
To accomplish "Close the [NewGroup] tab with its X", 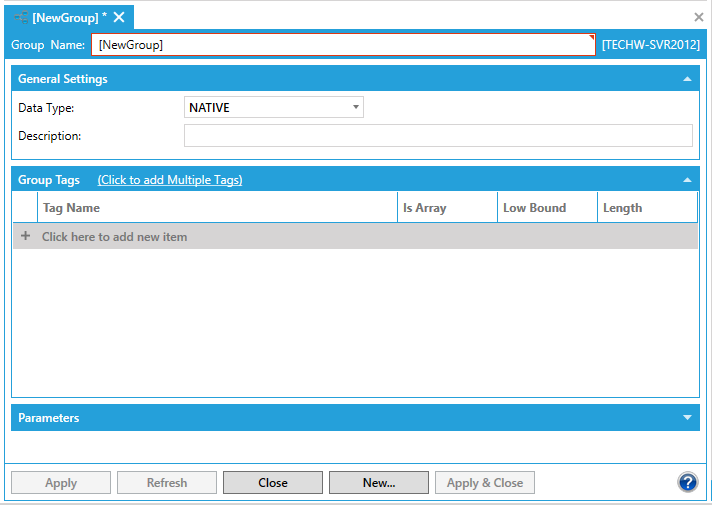I will click(x=119, y=17).
